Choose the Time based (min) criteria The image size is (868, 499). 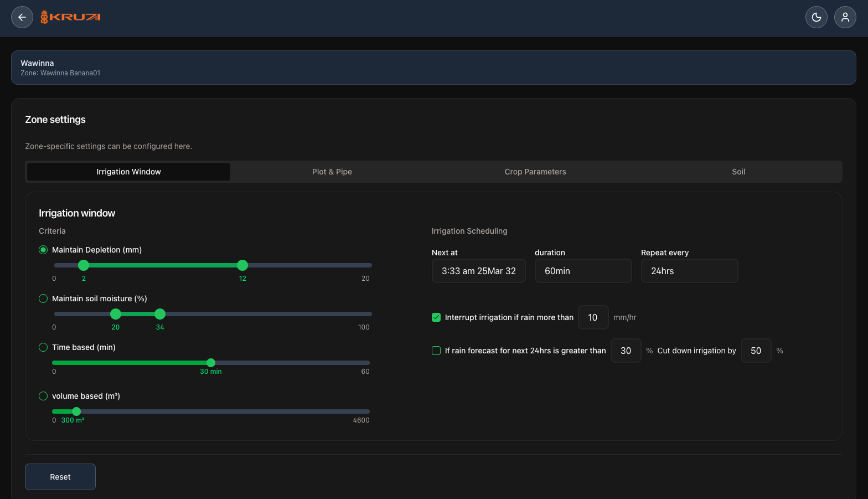[x=43, y=347]
